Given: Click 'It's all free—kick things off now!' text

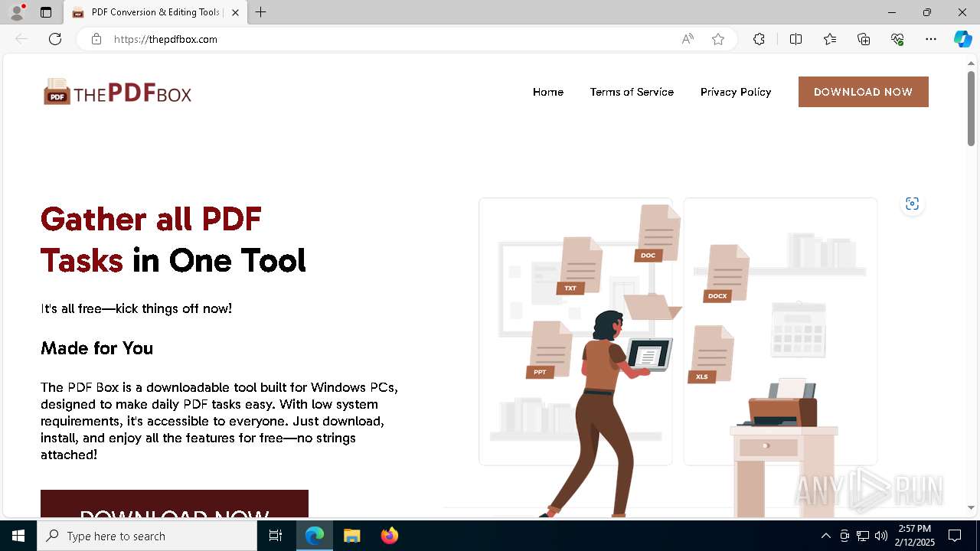Looking at the screenshot, I should [x=136, y=308].
